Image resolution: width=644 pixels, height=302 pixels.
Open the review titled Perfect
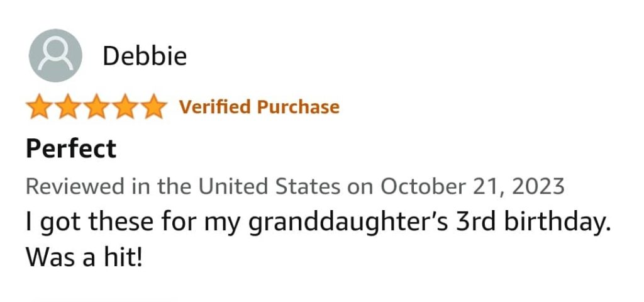pos(71,148)
